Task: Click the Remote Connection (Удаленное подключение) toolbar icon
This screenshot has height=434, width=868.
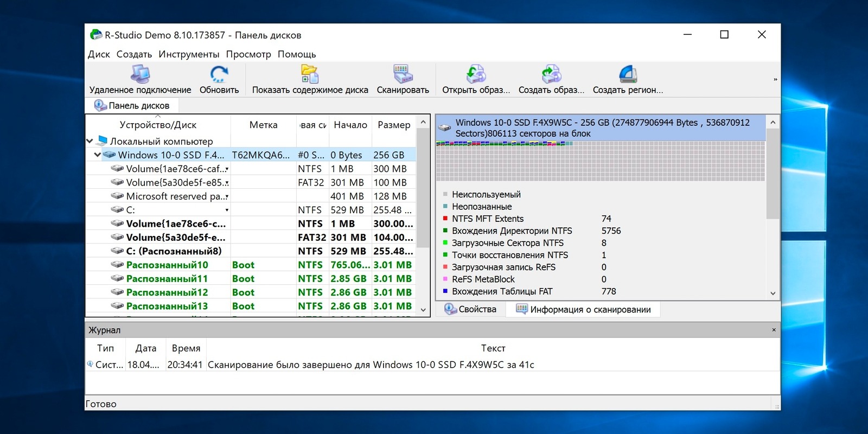Action: (140, 74)
